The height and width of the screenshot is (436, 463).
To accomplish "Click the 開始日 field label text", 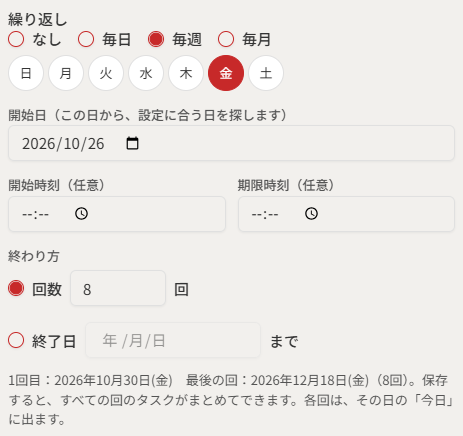I will coord(147,115).
